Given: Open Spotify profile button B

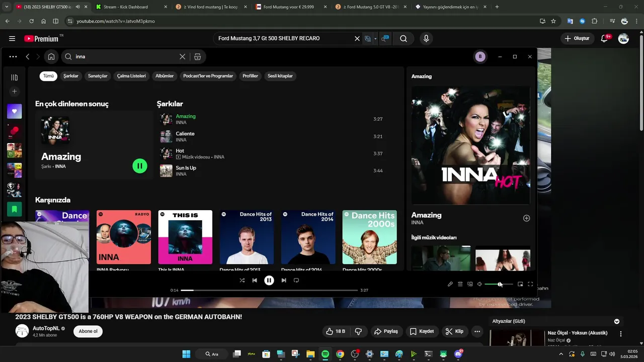Looking at the screenshot, I should pos(480,57).
